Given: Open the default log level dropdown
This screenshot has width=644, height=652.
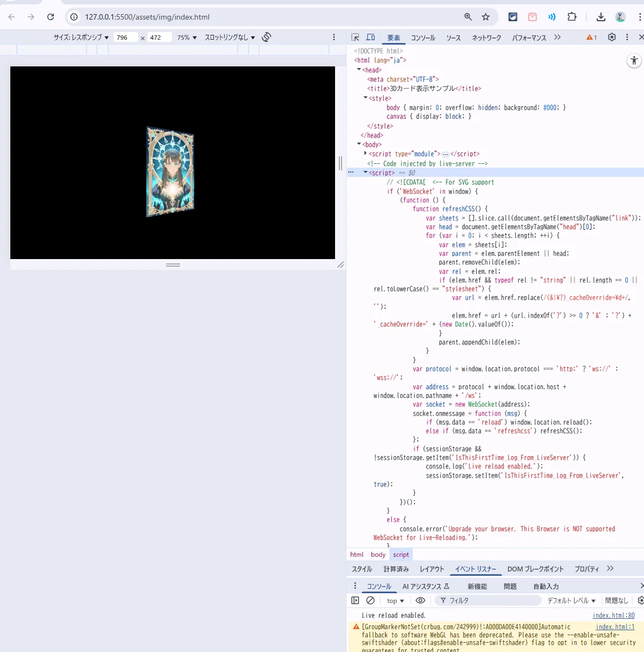Looking at the screenshot, I should pyautogui.click(x=571, y=600).
